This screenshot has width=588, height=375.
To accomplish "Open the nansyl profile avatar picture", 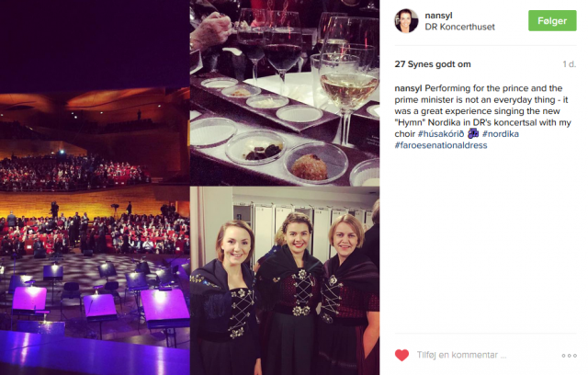I will pos(406,21).
